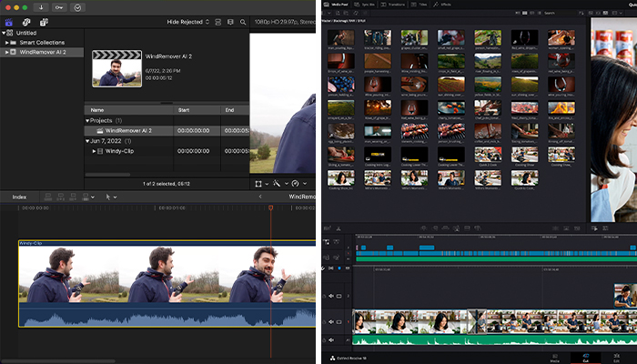Image resolution: width=637 pixels, height=364 pixels.
Task: Select the blueberries clip thumbnail in media pool
Action: (x=341, y=85)
